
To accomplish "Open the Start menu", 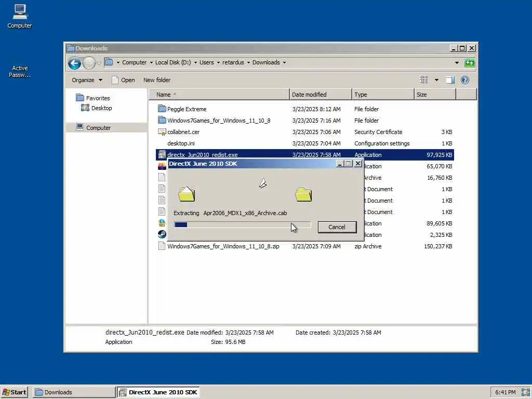I will (x=14, y=392).
